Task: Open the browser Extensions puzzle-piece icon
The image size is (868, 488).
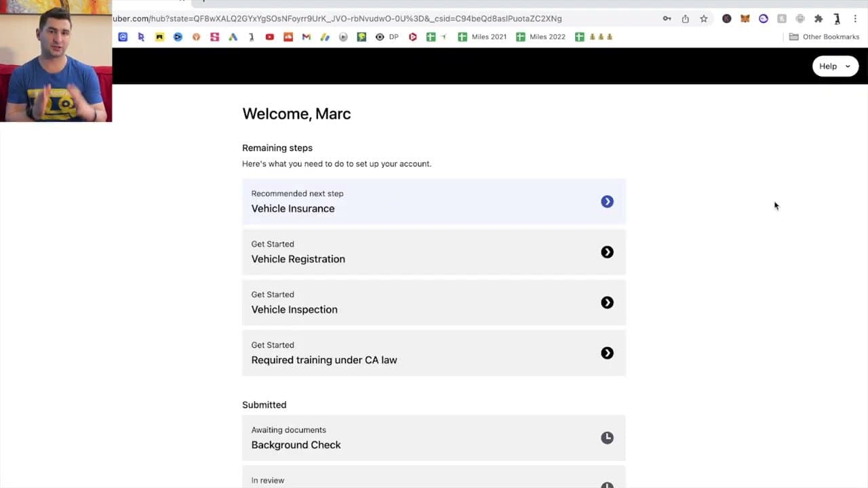Action: click(x=818, y=18)
